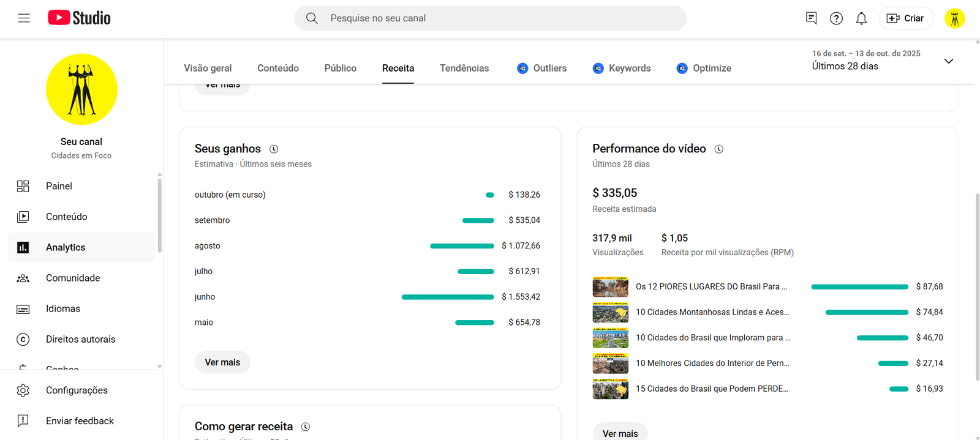Open the hamburger navigation menu

24,18
